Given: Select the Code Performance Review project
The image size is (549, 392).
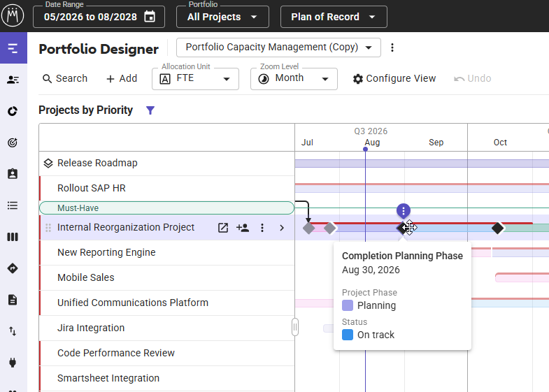Looking at the screenshot, I should (166, 353).
